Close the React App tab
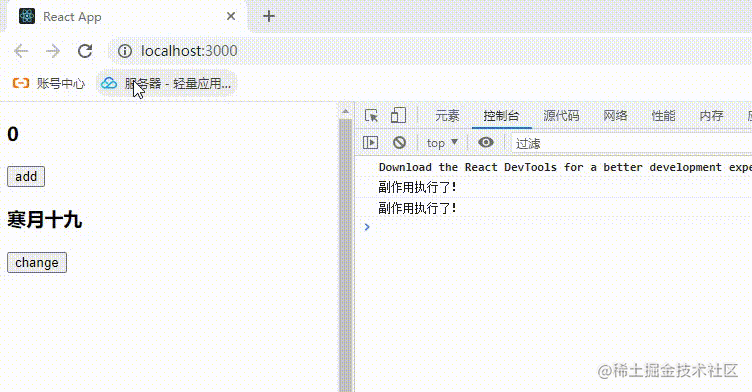 tap(231, 16)
